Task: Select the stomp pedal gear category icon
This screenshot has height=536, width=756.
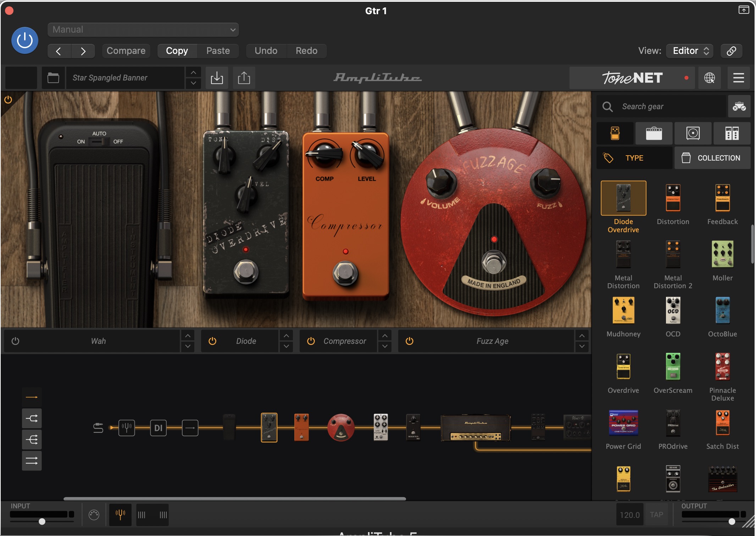Action: 615,133
